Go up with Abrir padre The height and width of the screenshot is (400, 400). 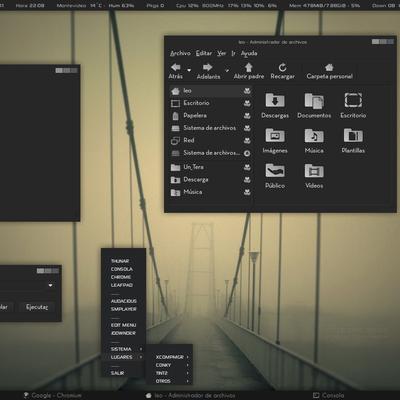coord(248,67)
